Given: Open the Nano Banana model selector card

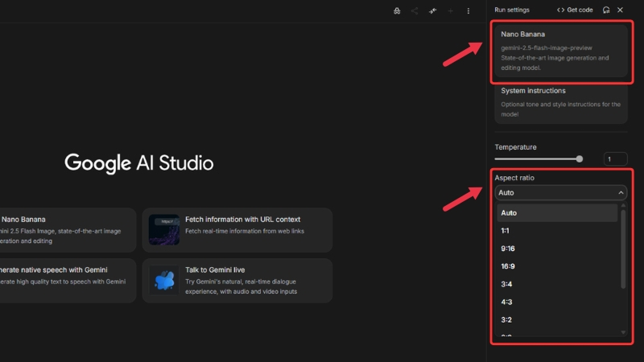Looking at the screenshot, I should point(560,51).
